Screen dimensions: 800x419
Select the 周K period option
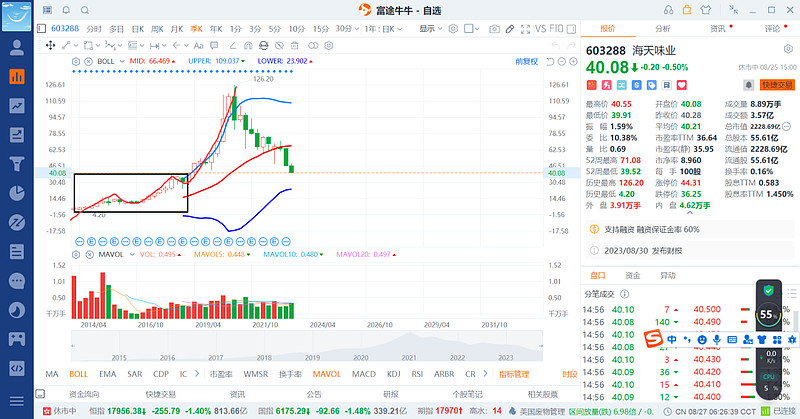157,29
